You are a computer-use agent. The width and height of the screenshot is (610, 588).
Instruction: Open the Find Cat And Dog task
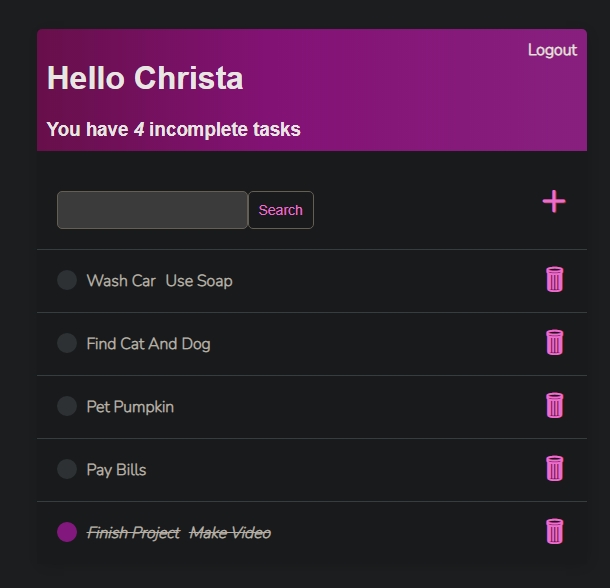148,344
